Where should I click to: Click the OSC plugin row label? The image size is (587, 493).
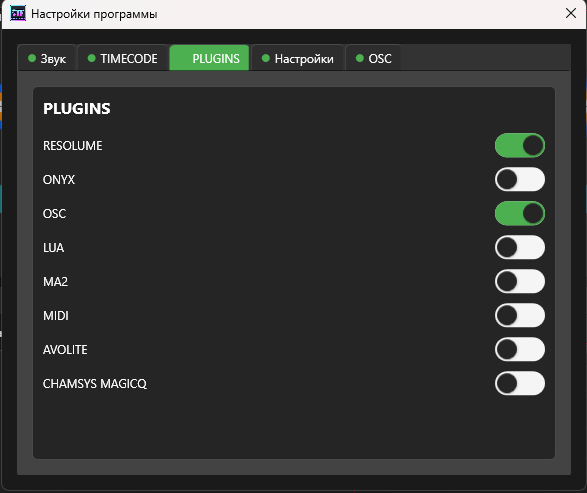[x=54, y=214]
